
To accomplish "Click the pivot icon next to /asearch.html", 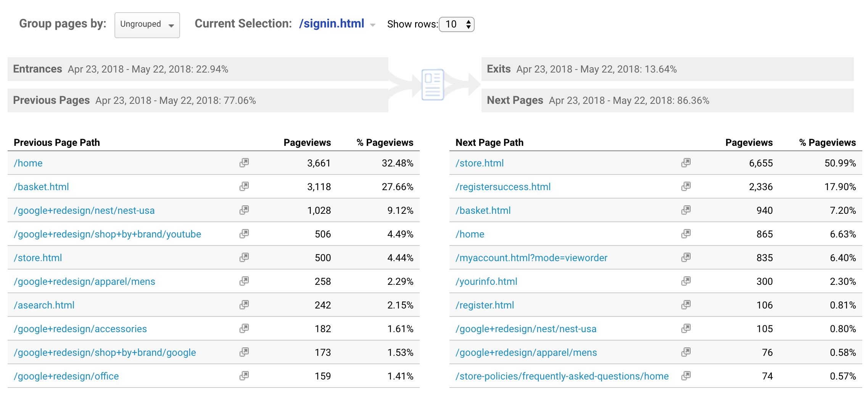I will 245,305.
